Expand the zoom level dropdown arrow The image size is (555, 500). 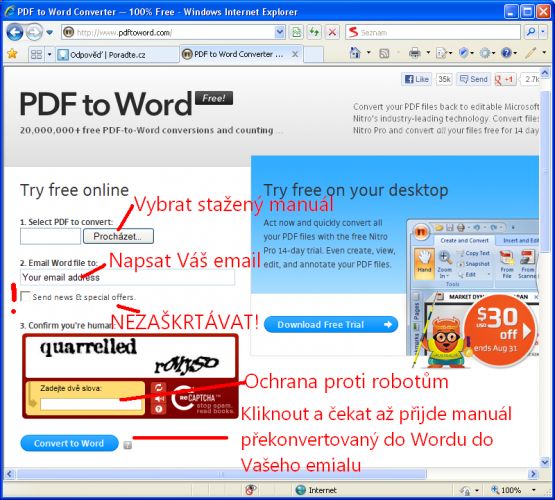click(533, 490)
